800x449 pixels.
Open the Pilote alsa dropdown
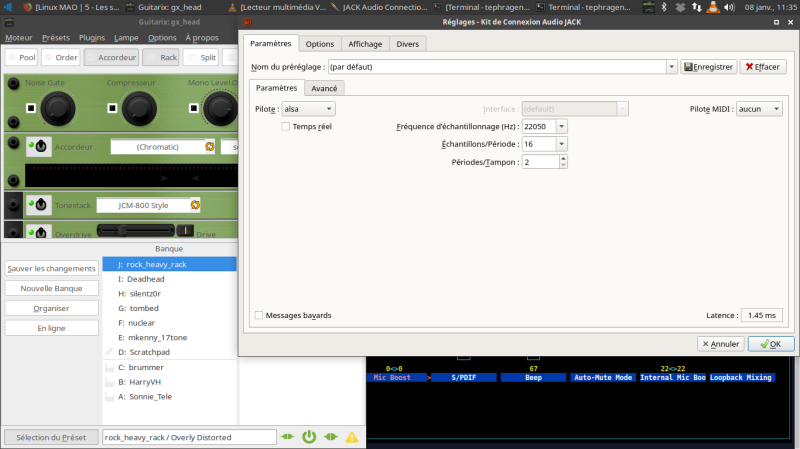(308, 109)
